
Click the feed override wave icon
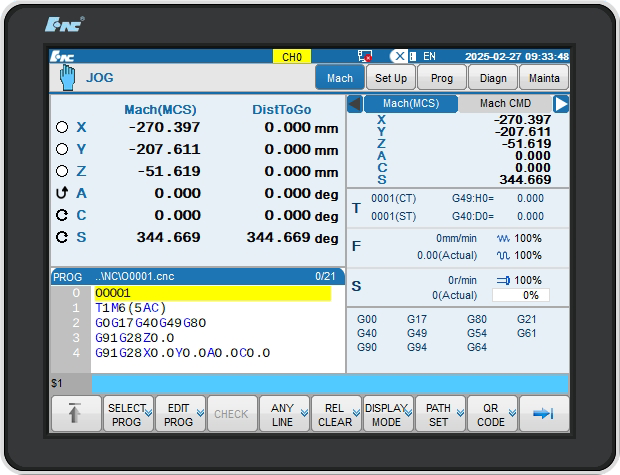(503, 239)
